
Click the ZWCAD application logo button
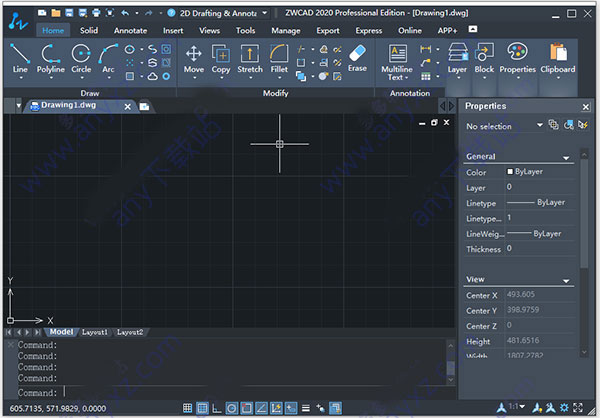(18, 21)
